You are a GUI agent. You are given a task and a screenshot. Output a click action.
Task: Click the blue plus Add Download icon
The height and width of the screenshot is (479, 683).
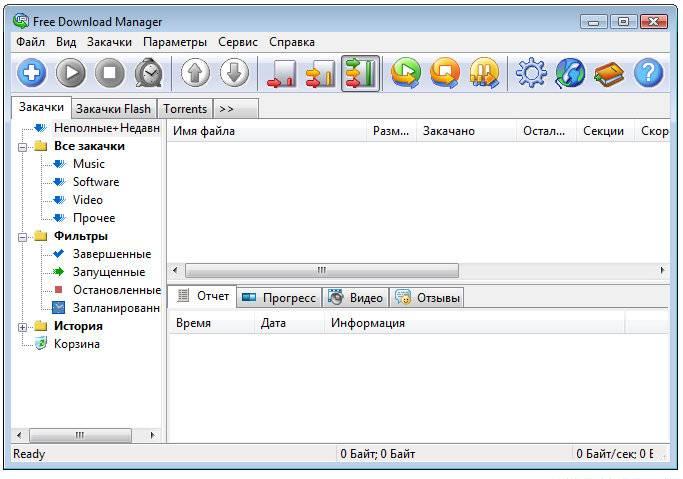[x=32, y=72]
